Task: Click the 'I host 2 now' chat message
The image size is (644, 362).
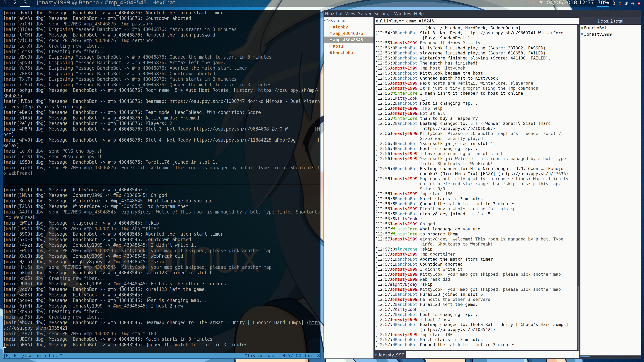Action: pyautogui.click(x=435, y=320)
